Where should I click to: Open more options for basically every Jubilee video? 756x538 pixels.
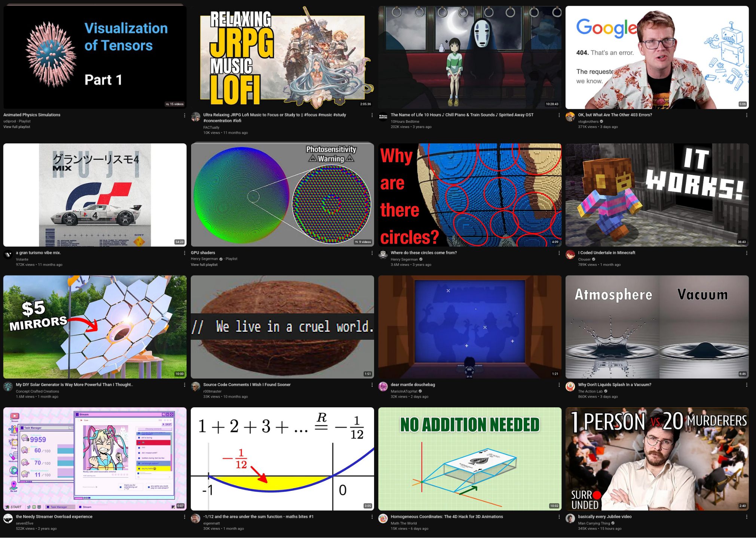747,517
